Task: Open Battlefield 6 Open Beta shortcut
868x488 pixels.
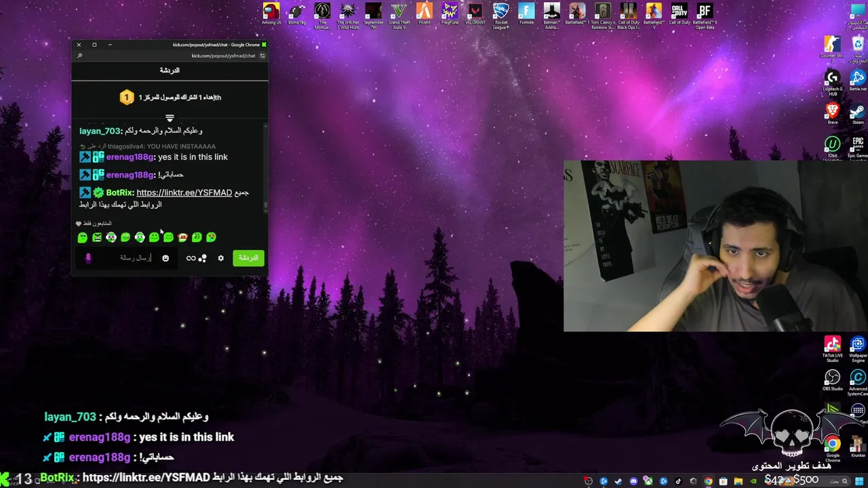Action: pyautogui.click(x=705, y=16)
